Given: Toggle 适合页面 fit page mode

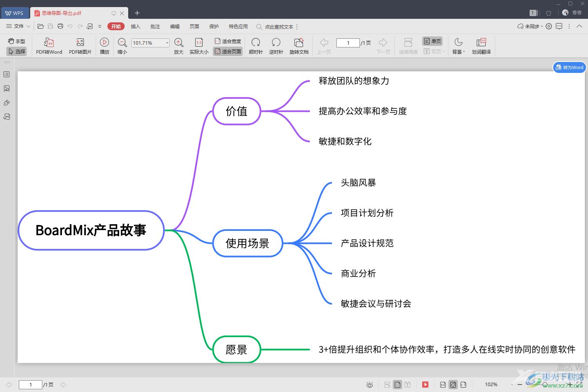Looking at the screenshot, I should 228,51.
